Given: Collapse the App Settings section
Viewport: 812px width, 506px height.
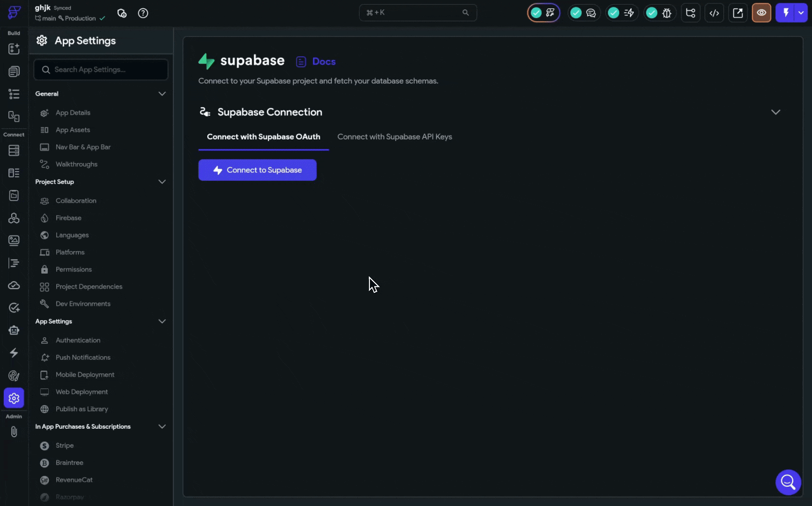Looking at the screenshot, I should point(162,321).
